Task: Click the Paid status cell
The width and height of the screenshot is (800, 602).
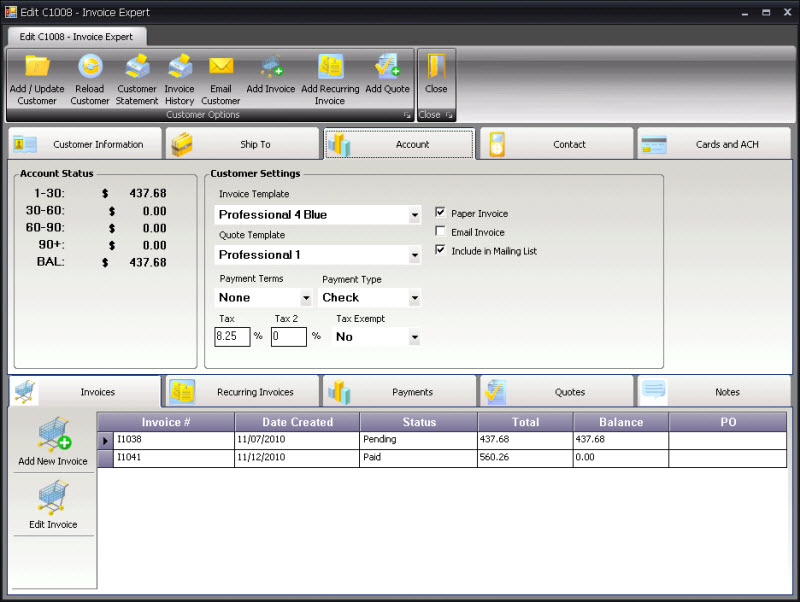Action: [x=419, y=458]
